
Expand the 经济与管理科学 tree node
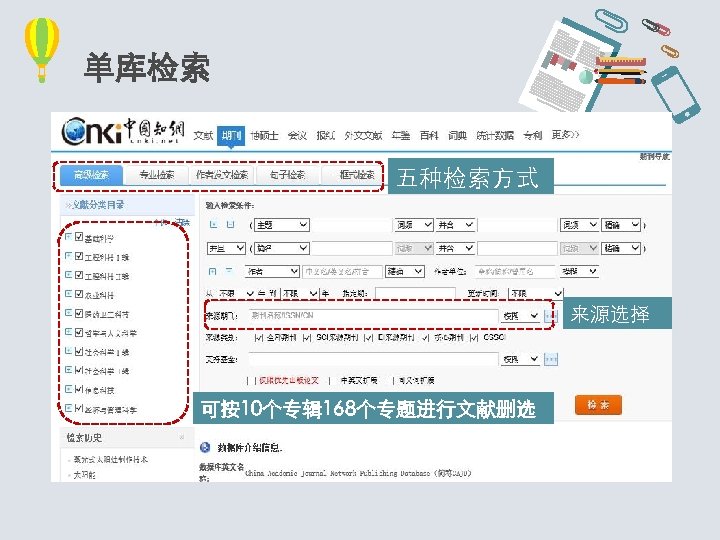pos(68,408)
